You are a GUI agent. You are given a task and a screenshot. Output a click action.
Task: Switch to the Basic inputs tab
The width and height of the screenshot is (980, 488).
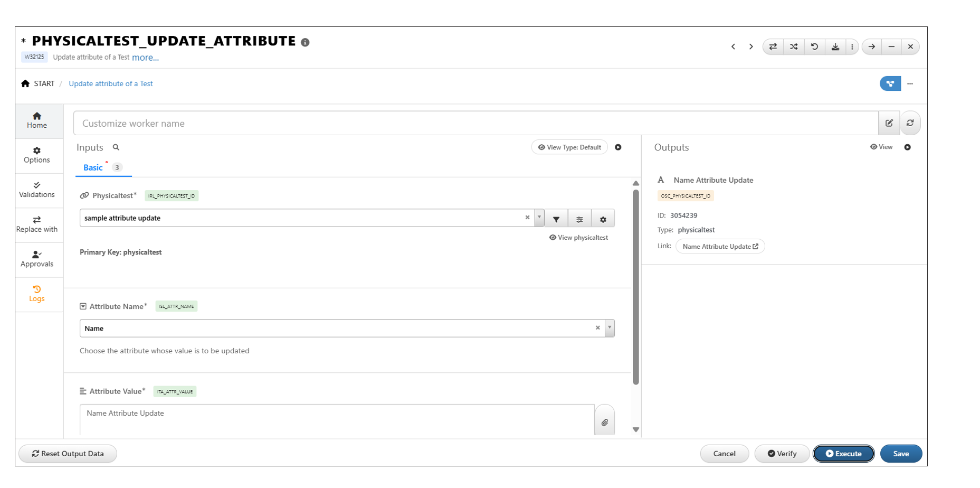tap(93, 167)
